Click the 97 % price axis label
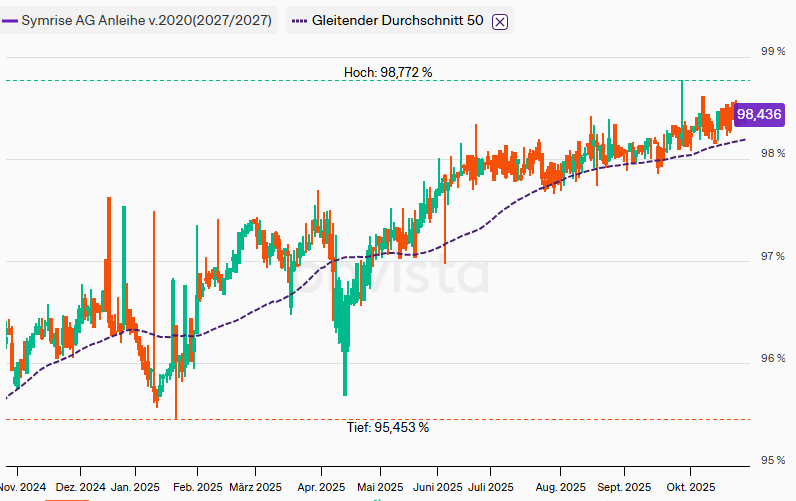796x501 pixels. pyautogui.click(x=770, y=257)
